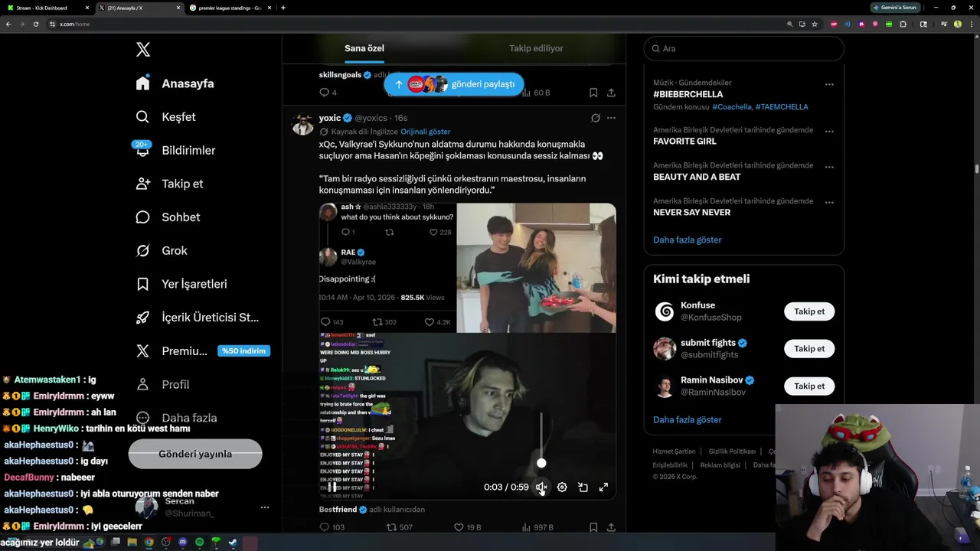
Task: Open account menu dots next to Sercan
Action: point(265,507)
